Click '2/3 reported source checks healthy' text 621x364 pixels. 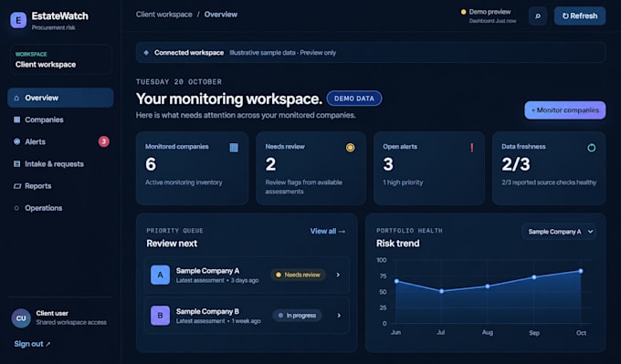coord(549,182)
